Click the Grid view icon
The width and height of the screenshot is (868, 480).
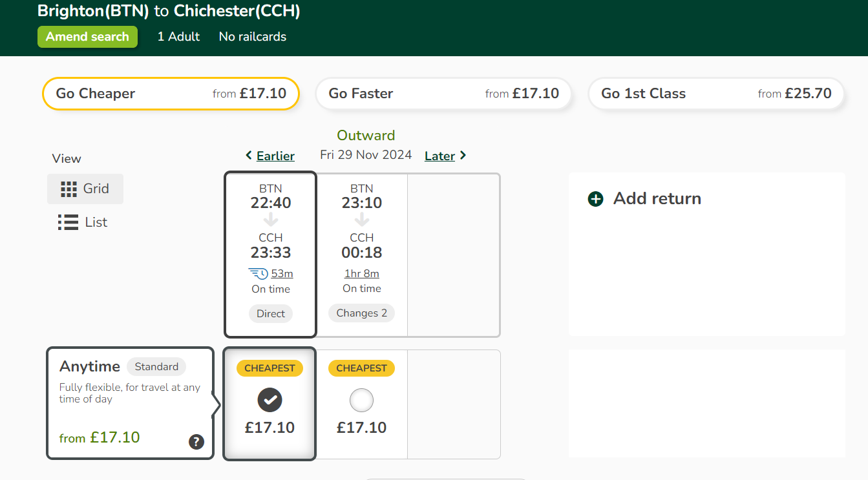coord(69,189)
